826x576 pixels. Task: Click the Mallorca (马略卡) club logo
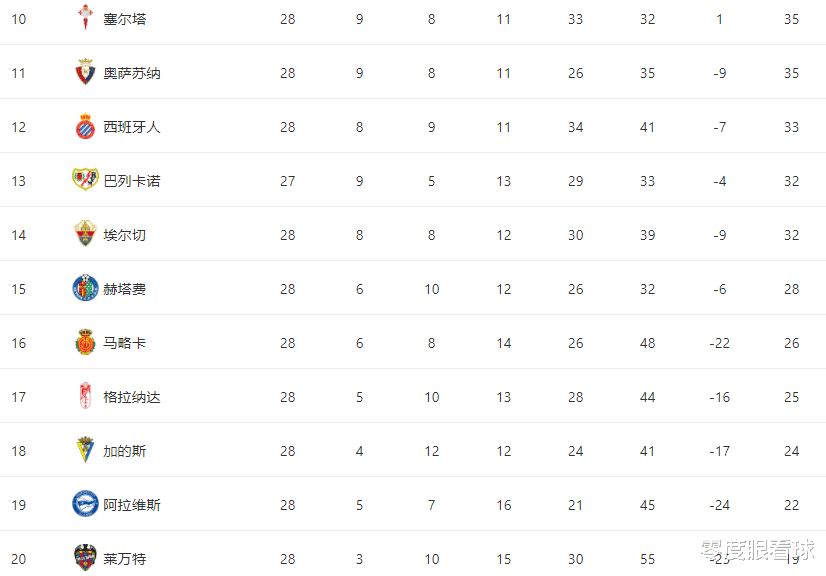coord(85,342)
